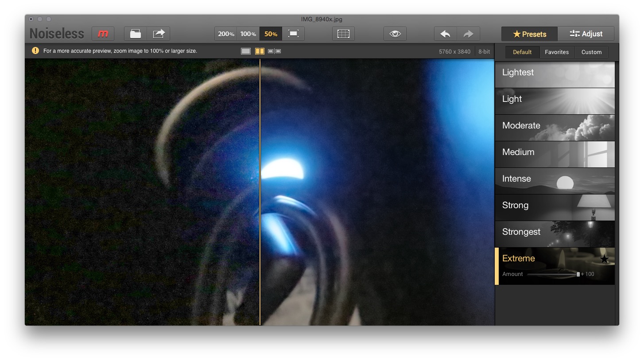Switch to the Favorites tab

click(556, 52)
